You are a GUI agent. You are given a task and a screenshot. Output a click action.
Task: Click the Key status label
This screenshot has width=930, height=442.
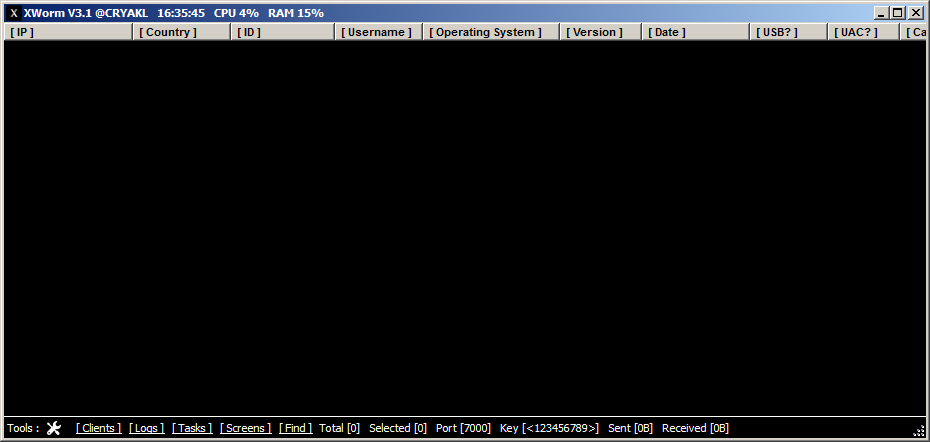pyautogui.click(x=549, y=428)
